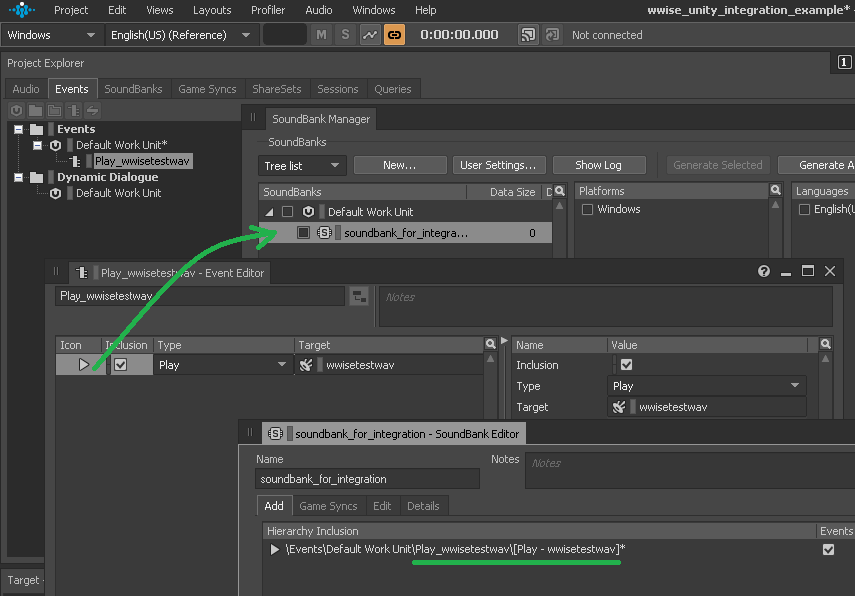Click the soundbank Name input field
Image resolution: width=855 pixels, height=596 pixels.
367,479
